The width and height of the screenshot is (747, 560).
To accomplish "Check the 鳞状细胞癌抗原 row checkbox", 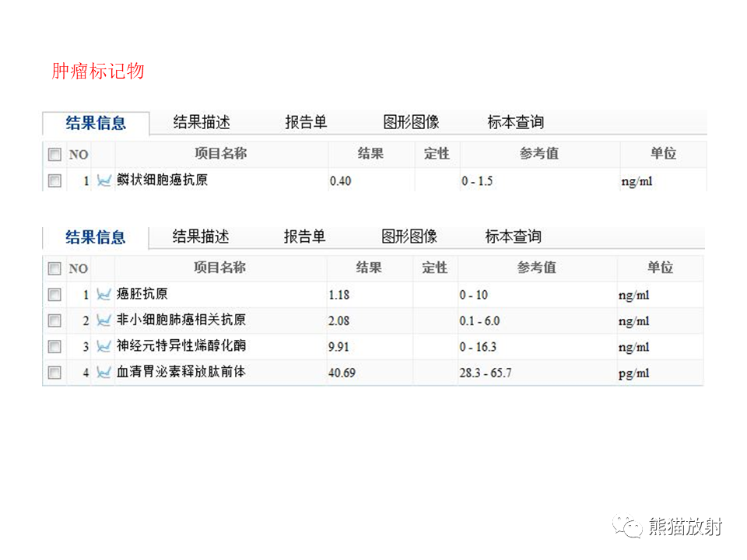I will tap(54, 180).
